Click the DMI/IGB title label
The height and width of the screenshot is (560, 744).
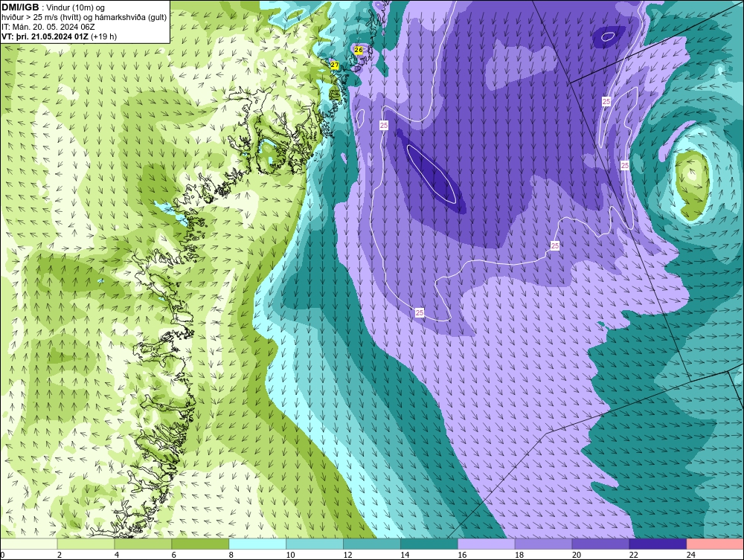(20, 7)
